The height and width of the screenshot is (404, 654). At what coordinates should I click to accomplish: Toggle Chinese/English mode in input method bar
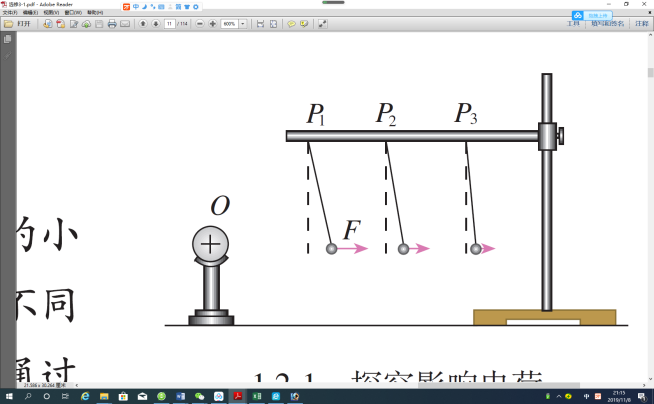pos(136,7)
